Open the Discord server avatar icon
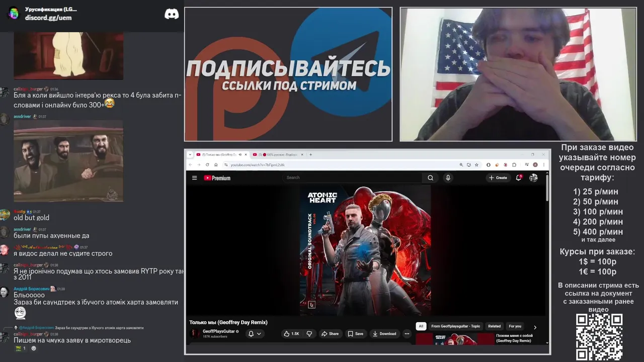Viewport: 644px width, 362px height. (x=14, y=14)
